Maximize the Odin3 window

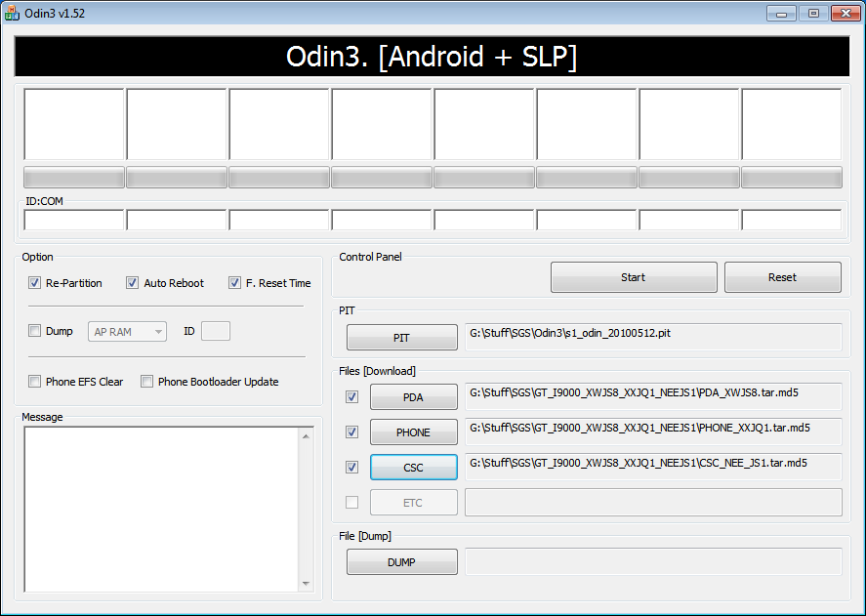pos(813,14)
